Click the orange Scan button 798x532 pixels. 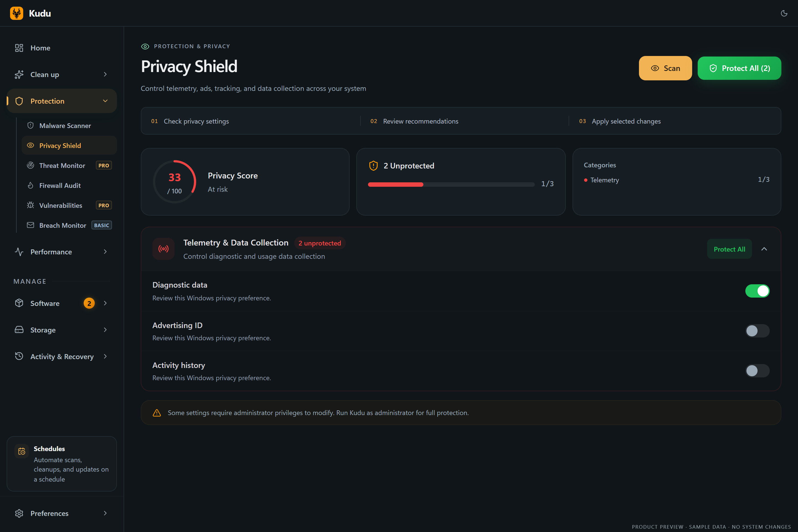[665, 68]
